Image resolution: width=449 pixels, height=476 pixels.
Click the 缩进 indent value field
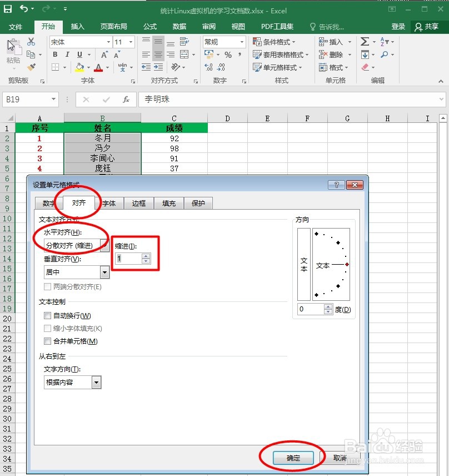click(x=129, y=259)
